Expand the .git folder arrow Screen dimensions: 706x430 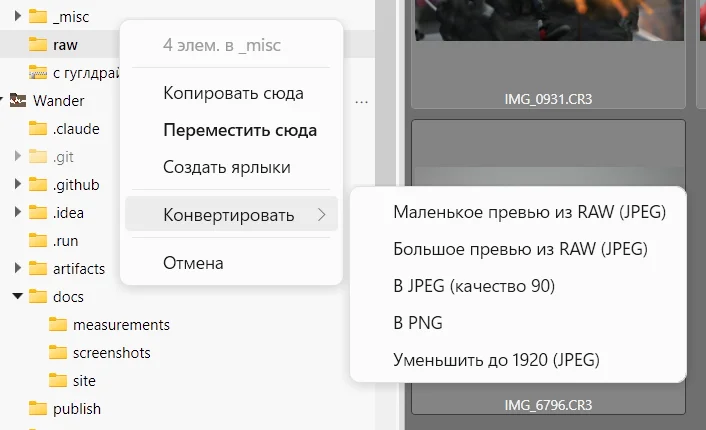coord(18,156)
